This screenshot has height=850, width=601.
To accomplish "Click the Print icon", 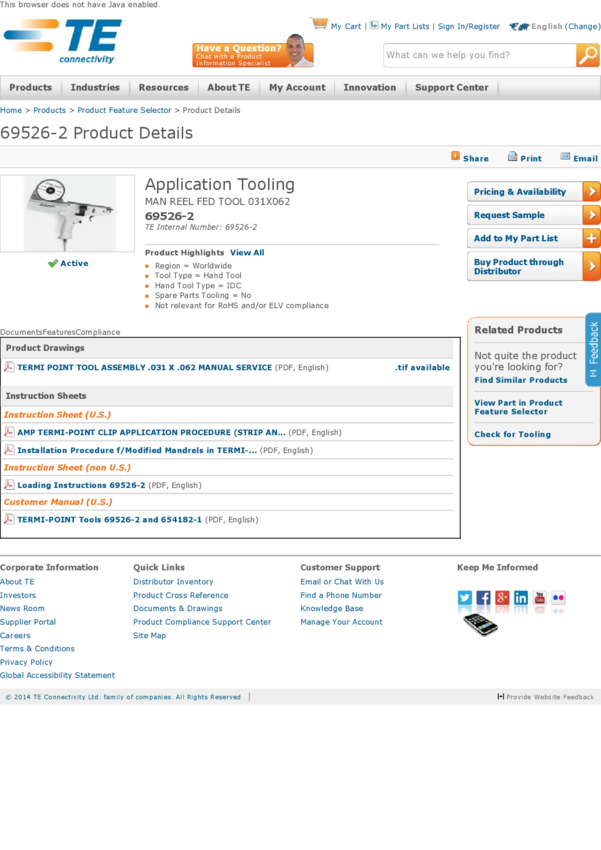I will point(513,157).
